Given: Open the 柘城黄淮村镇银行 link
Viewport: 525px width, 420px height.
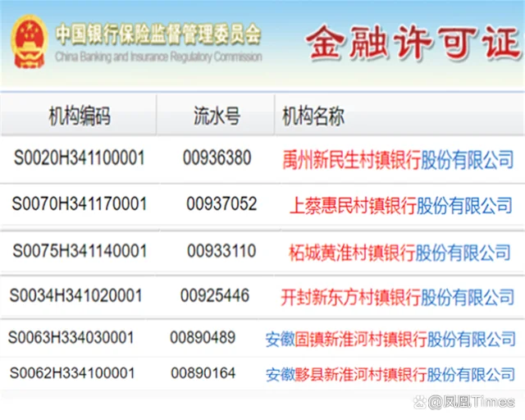Looking at the screenshot, I should (x=352, y=251).
